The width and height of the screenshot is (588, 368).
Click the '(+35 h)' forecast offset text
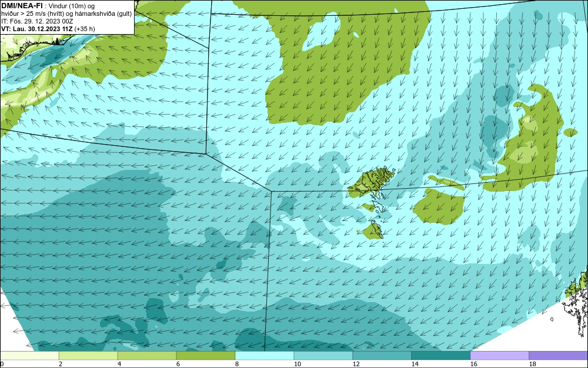85,29
